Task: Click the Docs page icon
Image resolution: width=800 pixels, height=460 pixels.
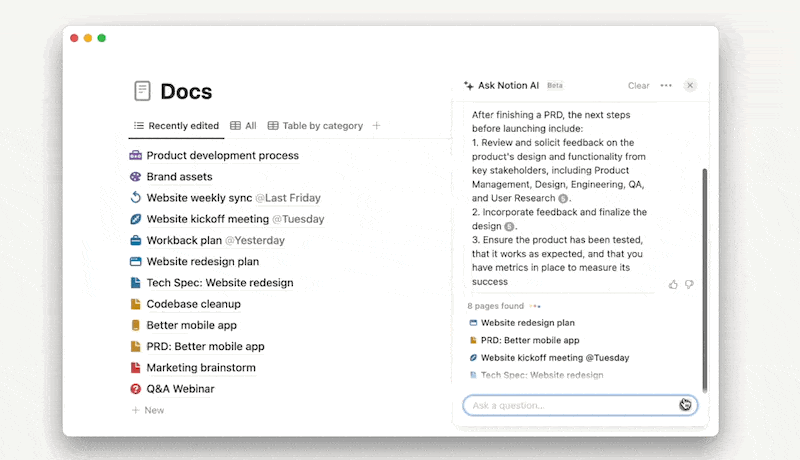Action: 143,91
